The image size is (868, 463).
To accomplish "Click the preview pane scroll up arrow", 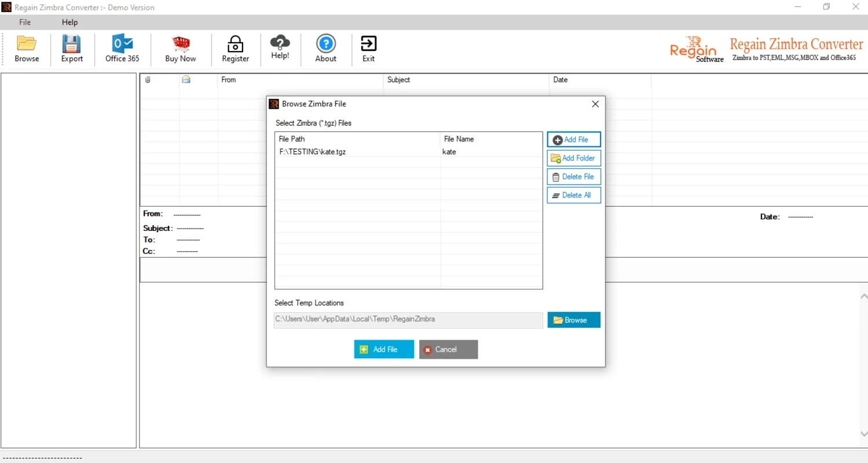I will [864, 296].
